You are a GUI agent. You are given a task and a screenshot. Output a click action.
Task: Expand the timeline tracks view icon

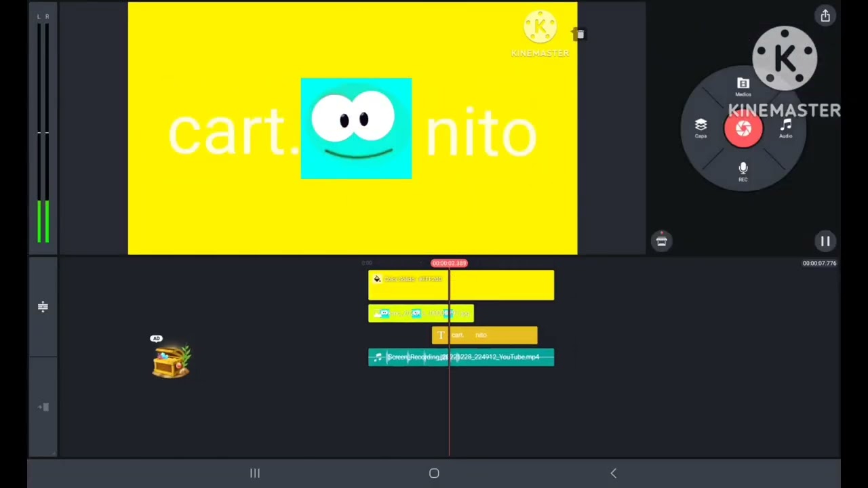tap(43, 307)
